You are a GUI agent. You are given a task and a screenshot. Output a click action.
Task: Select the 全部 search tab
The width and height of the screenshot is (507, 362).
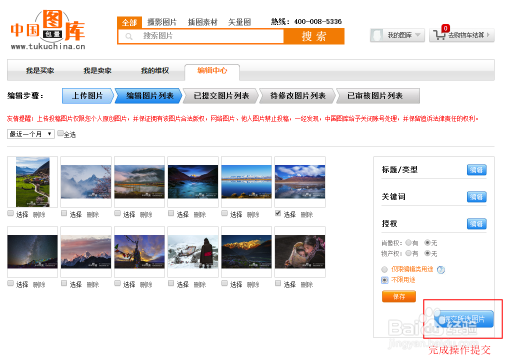[x=129, y=22]
